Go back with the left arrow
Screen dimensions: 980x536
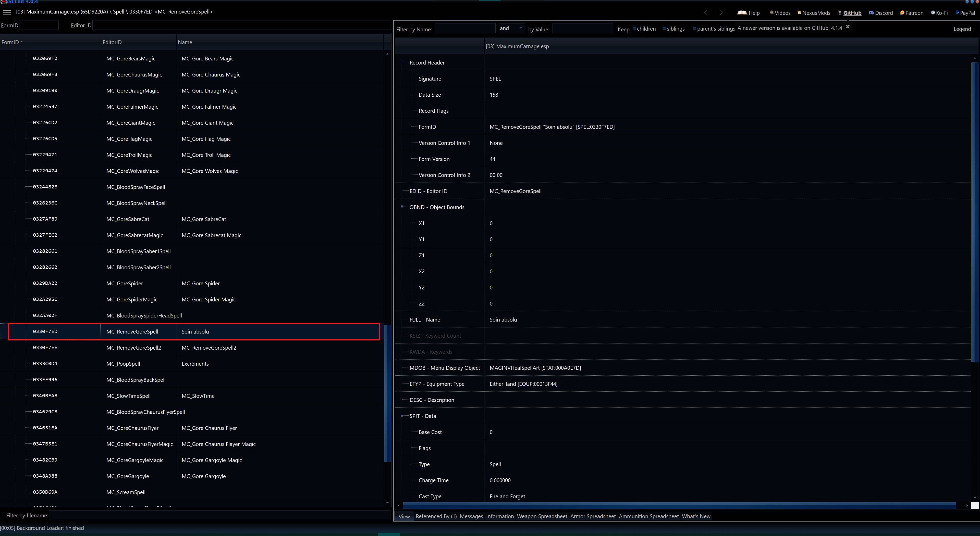pyautogui.click(x=705, y=12)
